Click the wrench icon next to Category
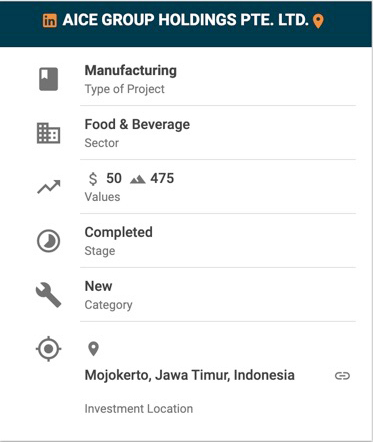 (48, 295)
